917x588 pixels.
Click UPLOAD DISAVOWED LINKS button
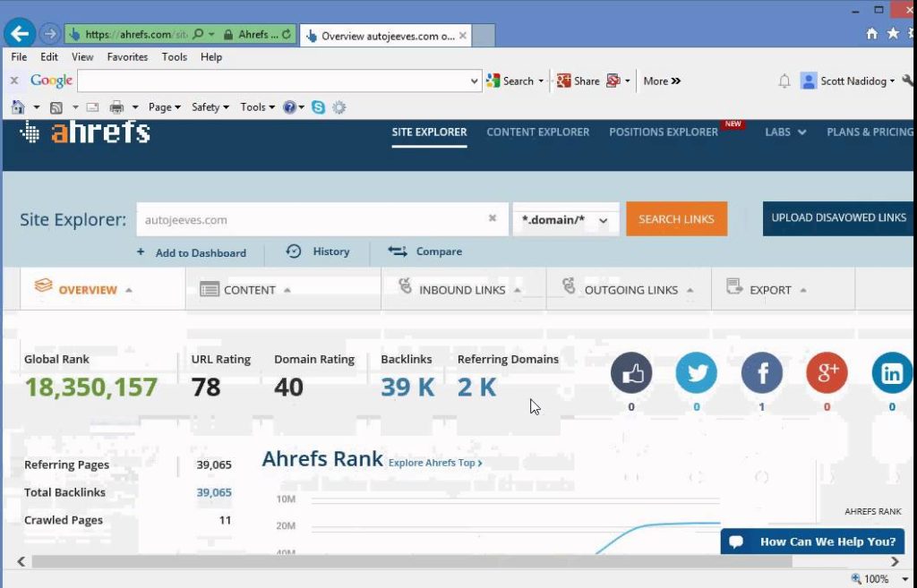pyautogui.click(x=840, y=218)
